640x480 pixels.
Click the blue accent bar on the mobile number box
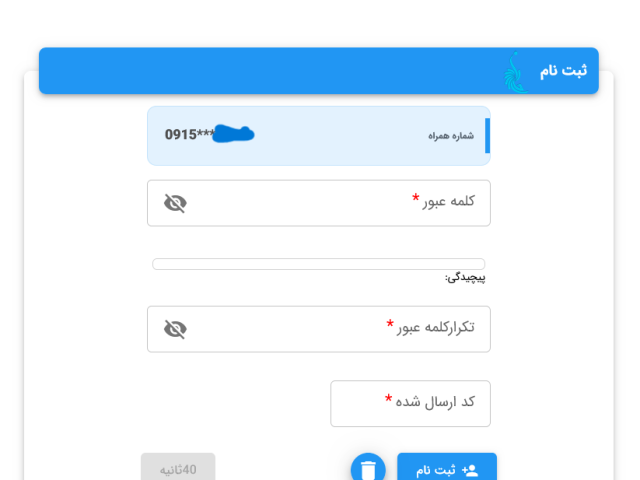[487, 135]
